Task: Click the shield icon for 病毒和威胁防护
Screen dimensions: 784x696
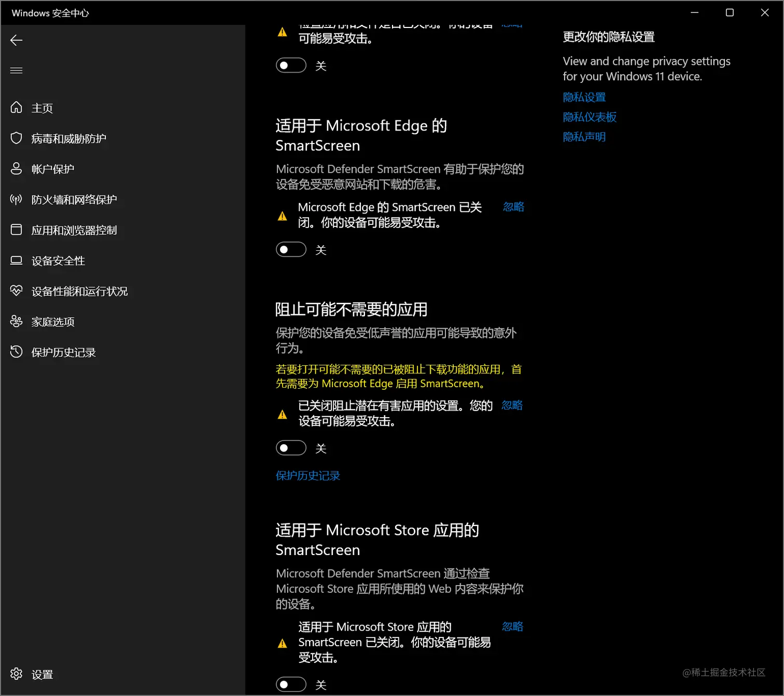Action: click(x=16, y=138)
